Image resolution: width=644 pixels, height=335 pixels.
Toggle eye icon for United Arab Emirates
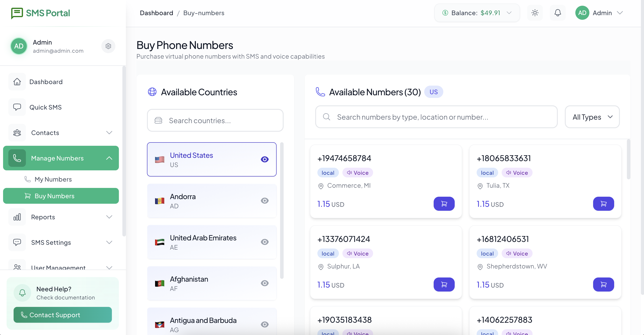coord(265,242)
